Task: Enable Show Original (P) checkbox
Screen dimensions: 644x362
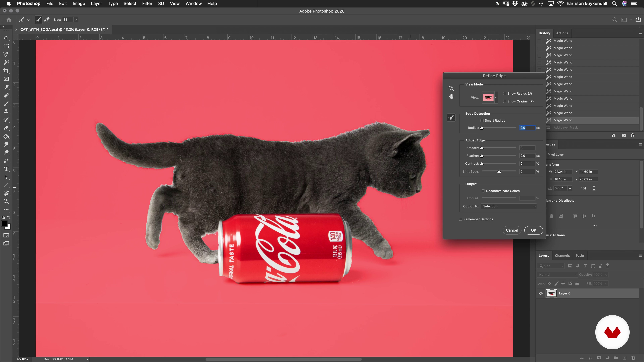Action: tap(504, 101)
